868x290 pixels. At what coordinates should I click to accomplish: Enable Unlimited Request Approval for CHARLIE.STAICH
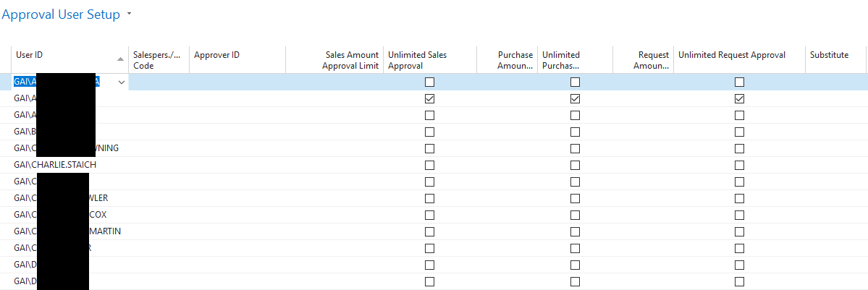(740, 165)
